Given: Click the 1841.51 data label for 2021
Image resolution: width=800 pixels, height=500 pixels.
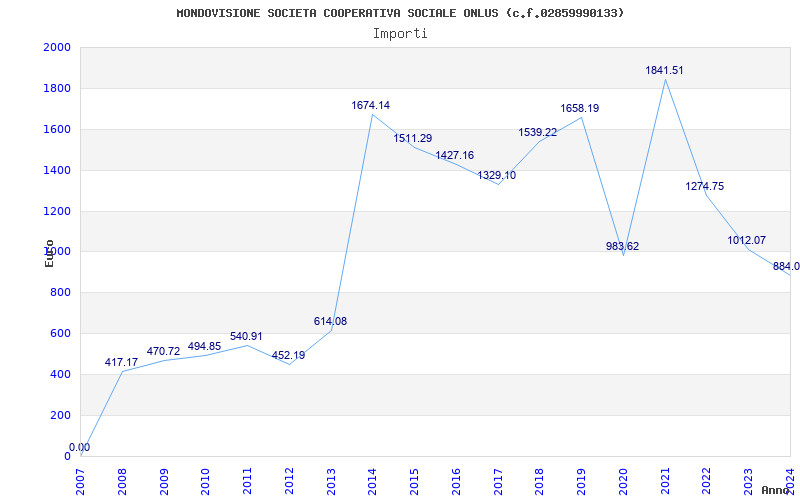Looking at the screenshot, I should point(664,70).
